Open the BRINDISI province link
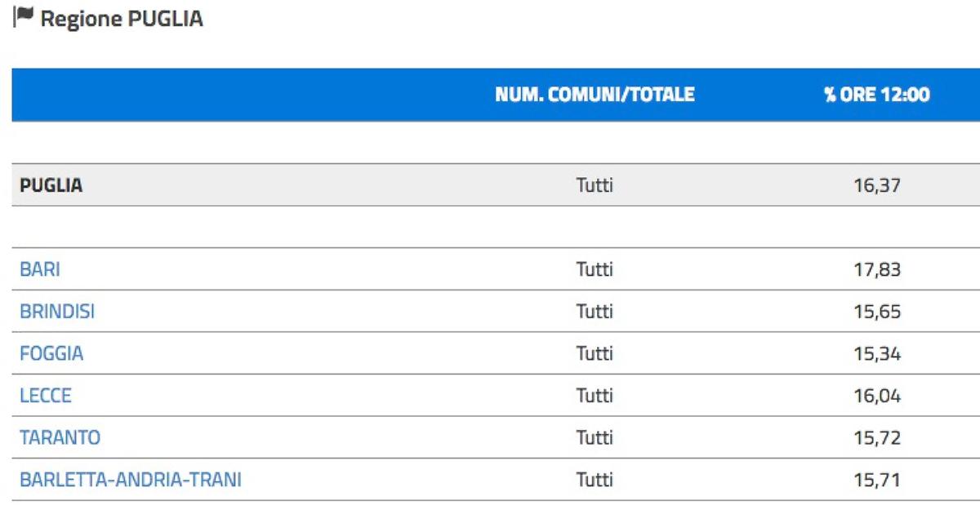 pos(56,312)
